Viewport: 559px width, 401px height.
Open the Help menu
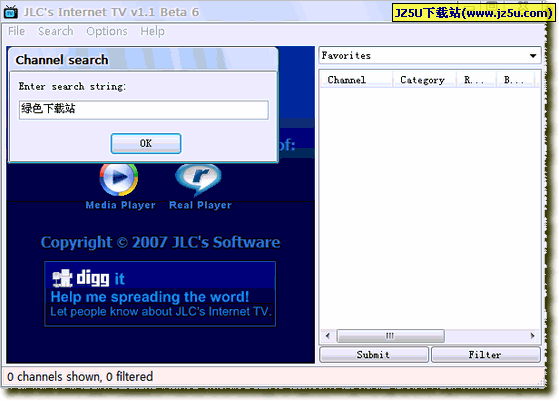152,31
